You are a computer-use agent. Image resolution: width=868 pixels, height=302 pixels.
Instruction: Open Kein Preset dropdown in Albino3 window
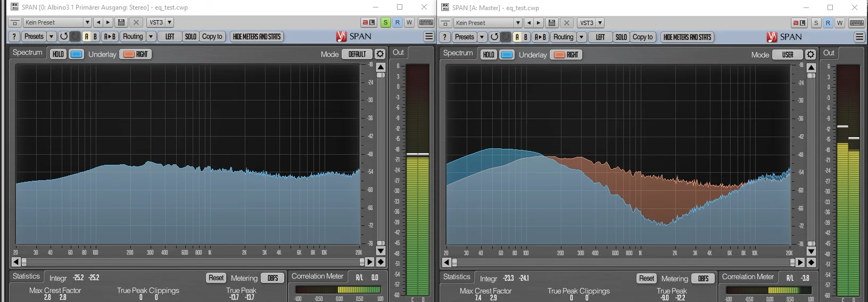point(57,22)
